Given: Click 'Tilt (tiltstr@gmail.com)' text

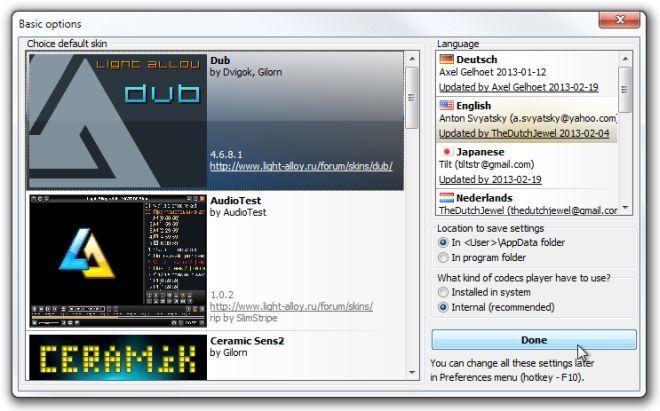Looking at the screenshot, I should 487,164.
